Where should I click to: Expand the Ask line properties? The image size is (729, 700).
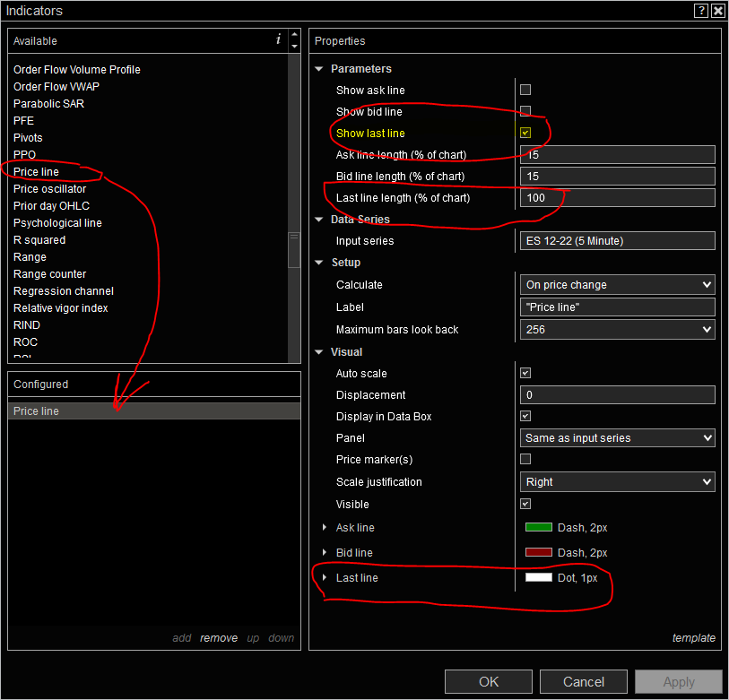click(x=325, y=528)
